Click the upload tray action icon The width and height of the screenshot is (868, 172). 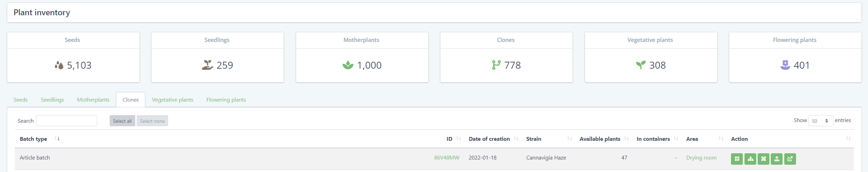pos(777,159)
